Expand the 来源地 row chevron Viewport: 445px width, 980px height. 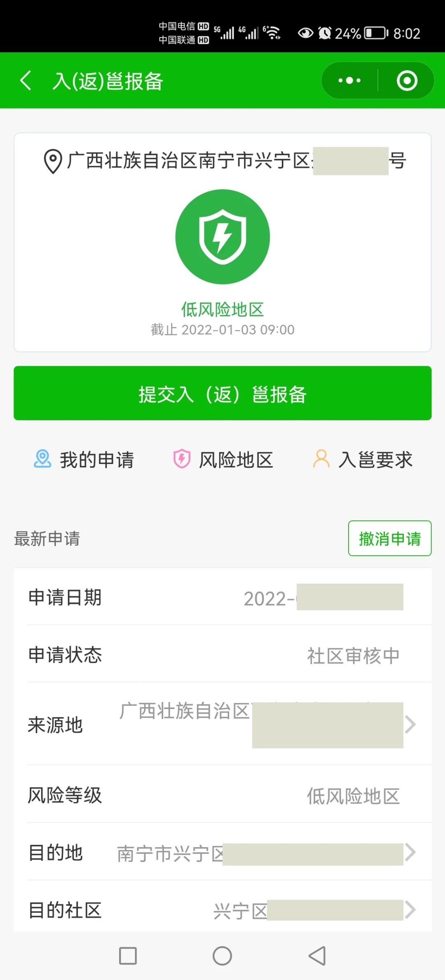(x=410, y=724)
